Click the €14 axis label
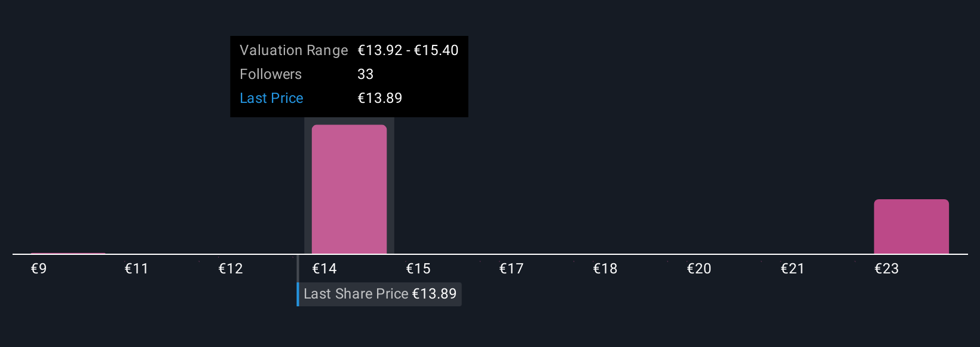The width and height of the screenshot is (980, 347). 324,269
